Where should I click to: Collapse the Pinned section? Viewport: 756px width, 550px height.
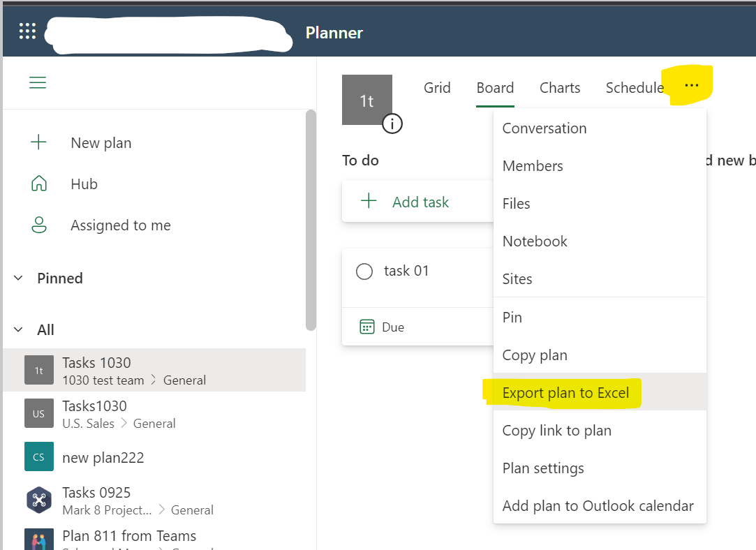tap(18, 278)
